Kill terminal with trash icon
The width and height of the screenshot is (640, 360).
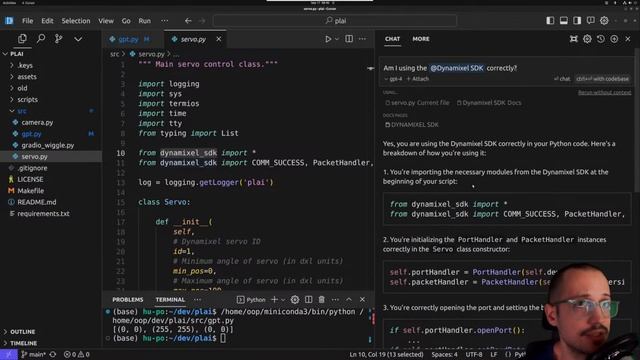(x=322, y=300)
